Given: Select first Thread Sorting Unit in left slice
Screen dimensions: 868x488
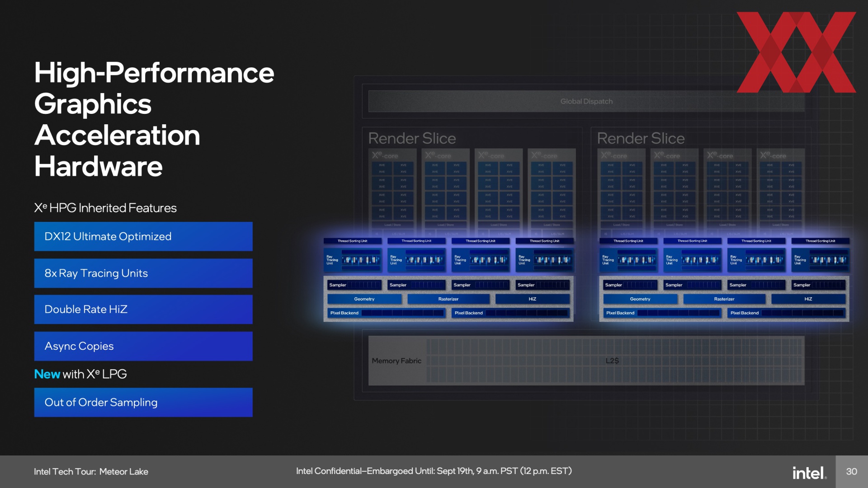Looking at the screenshot, I should point(353,241).
